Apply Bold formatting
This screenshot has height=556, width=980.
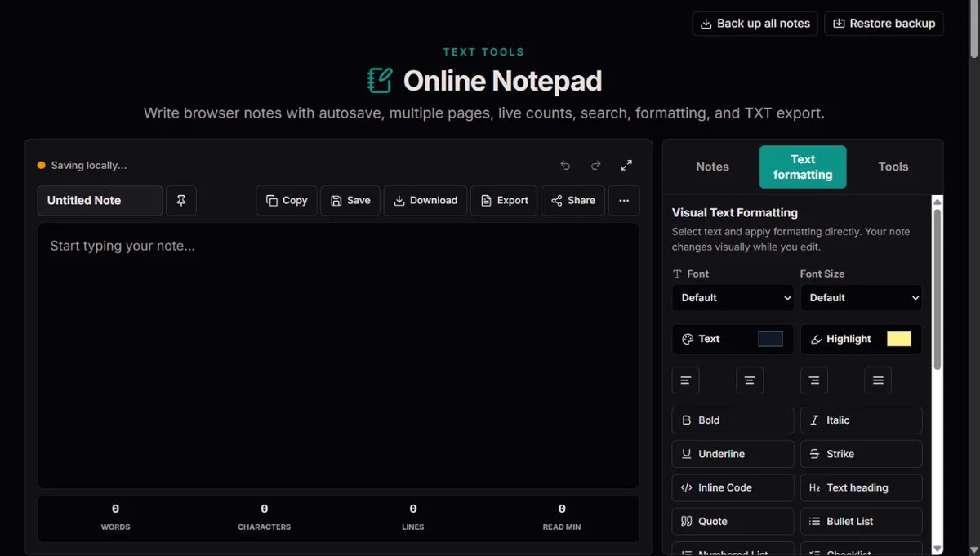pos(733,420)
